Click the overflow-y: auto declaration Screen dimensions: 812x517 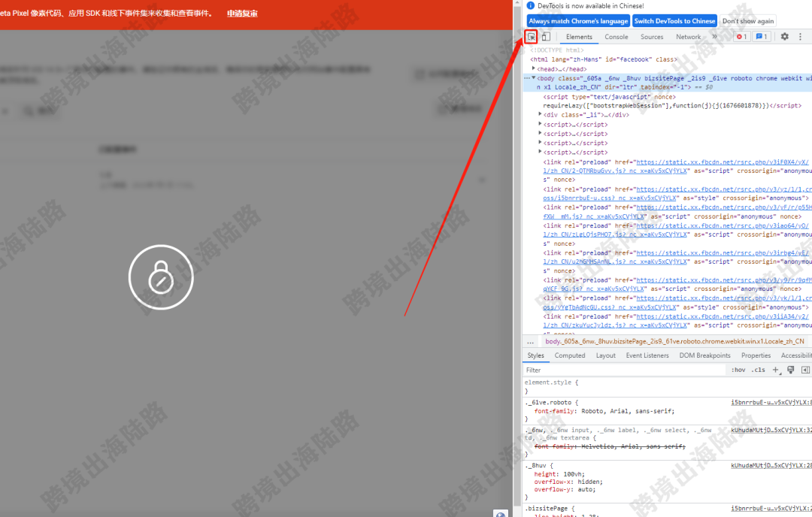tap(565, 489)
